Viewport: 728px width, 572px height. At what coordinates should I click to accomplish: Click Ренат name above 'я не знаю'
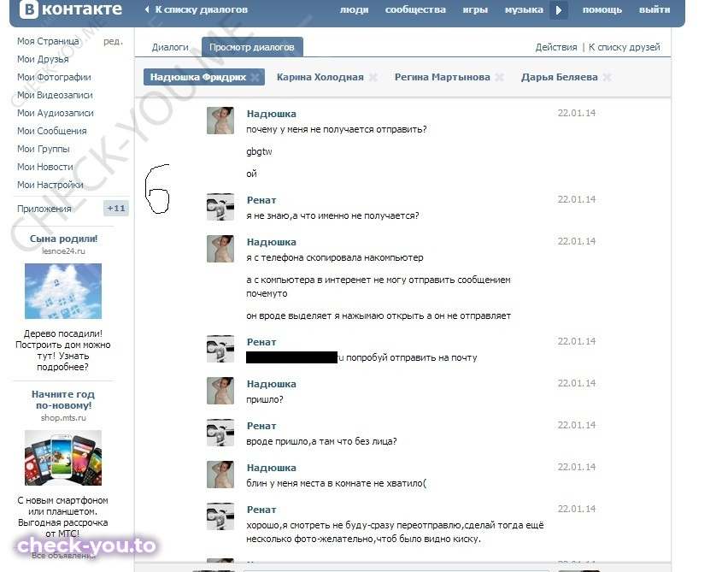pyautogui.click(x=261, y=200)
